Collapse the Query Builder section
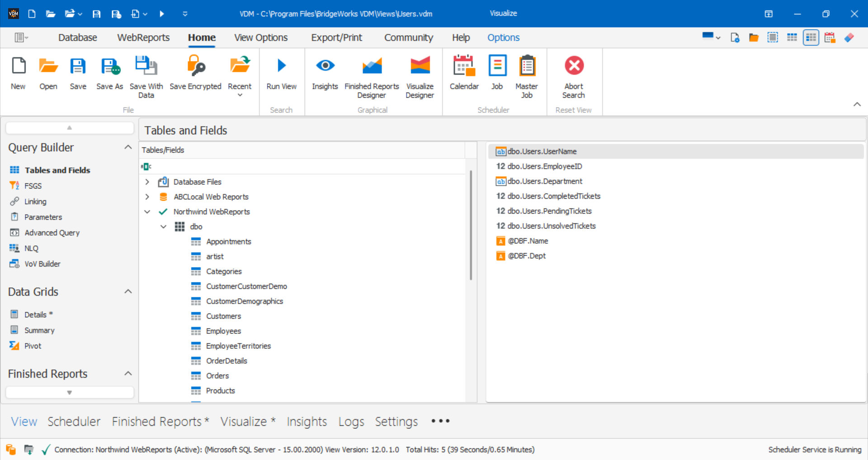The height and width of the screenshot is (460, 868). click(128, 147)
